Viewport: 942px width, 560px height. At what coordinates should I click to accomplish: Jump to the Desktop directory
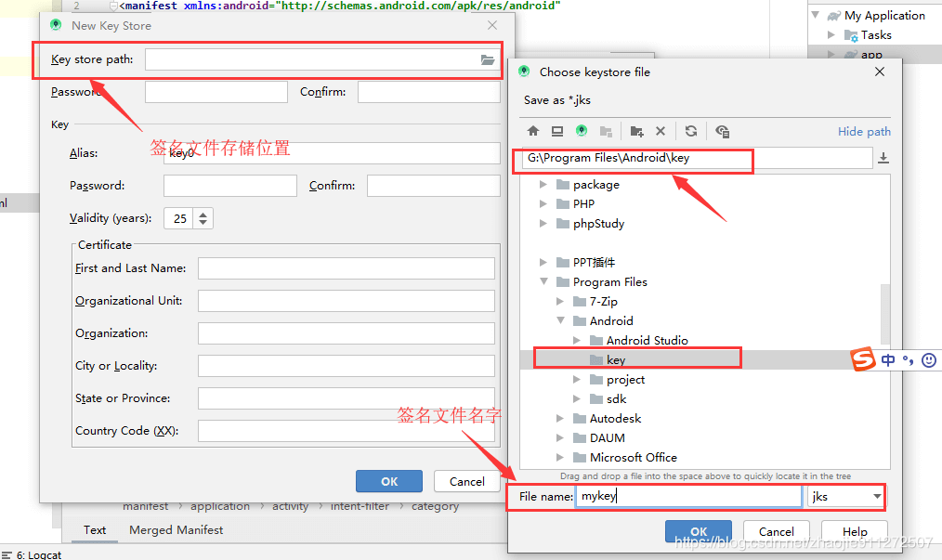[x=557, y=132]
